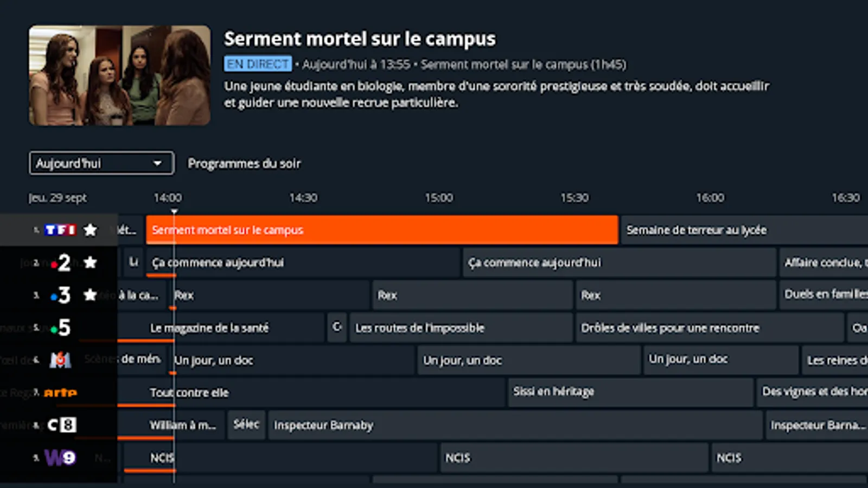Unfavorite France 2 with its star
The height and width of the screenshot is (488, 868).
90,263
